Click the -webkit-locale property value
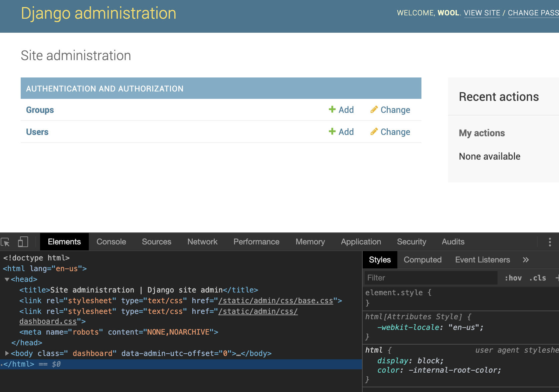Viewport: 559px width, 392px height. click(x=463, y=327)
